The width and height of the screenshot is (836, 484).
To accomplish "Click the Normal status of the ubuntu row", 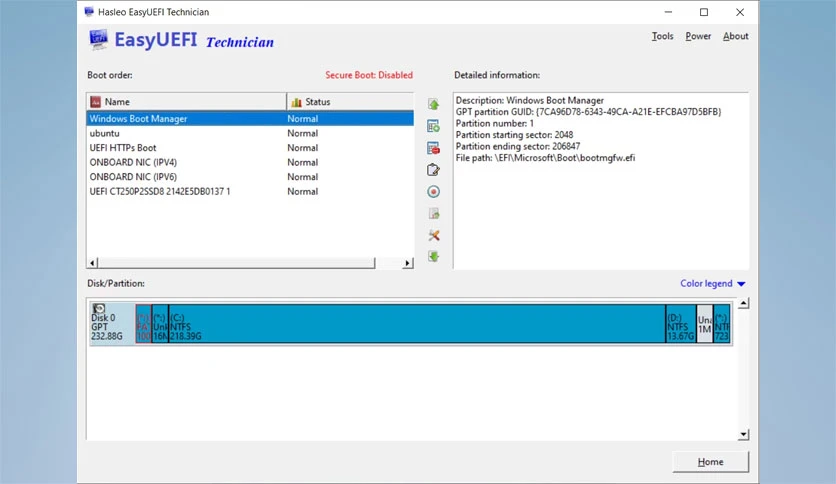I will click(x=302, y=133).
